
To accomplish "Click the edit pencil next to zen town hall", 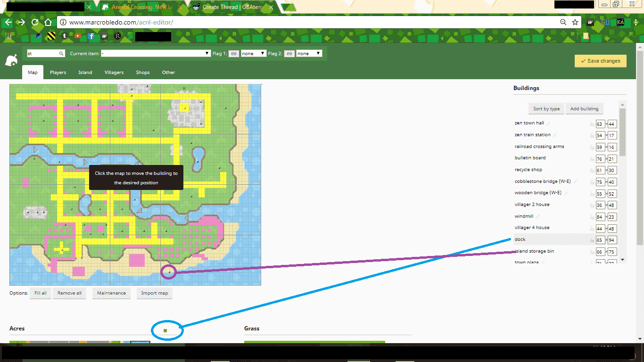I will pyautogui.click(x=548, y=123).
